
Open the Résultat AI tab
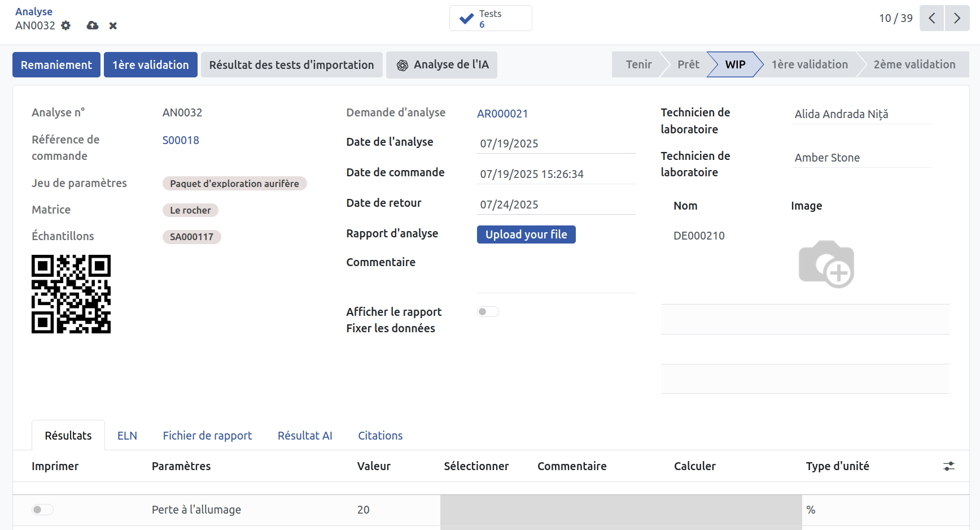pos(305,436)
